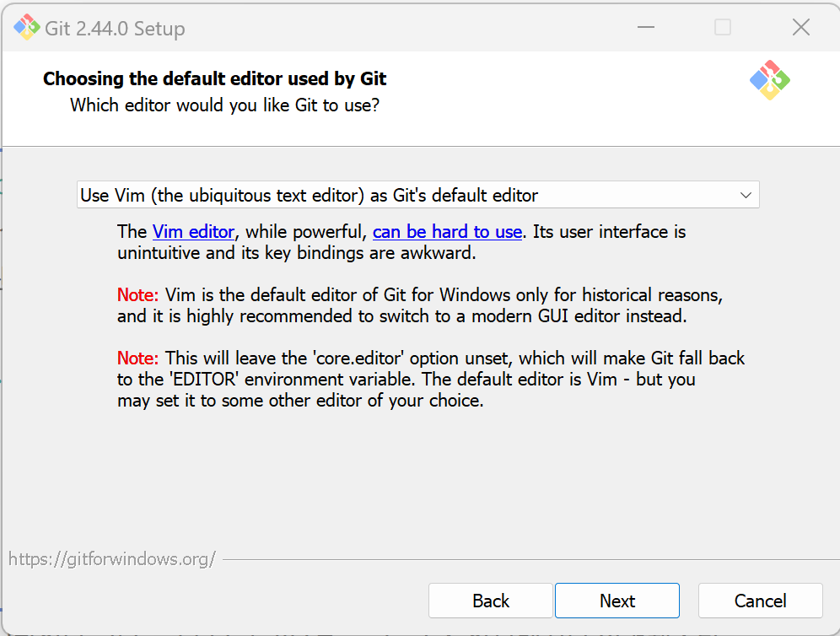Cancel the Git setup
The height and width of the screenshot is (636, 840).
click(x=760, y=601)
